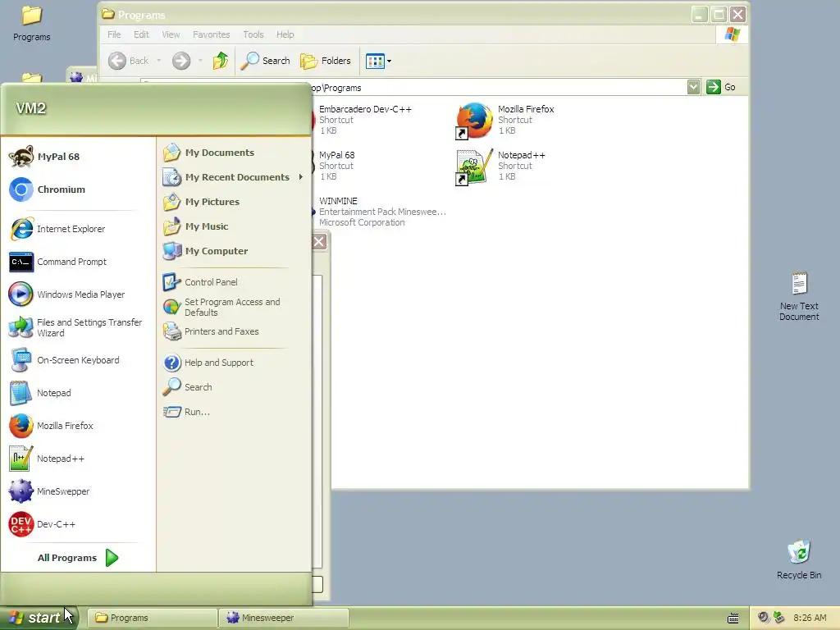Select WINMINE file in Programs window
This screenshot has width=840, height=630.
pyautogui.click(x=378, y=212)
